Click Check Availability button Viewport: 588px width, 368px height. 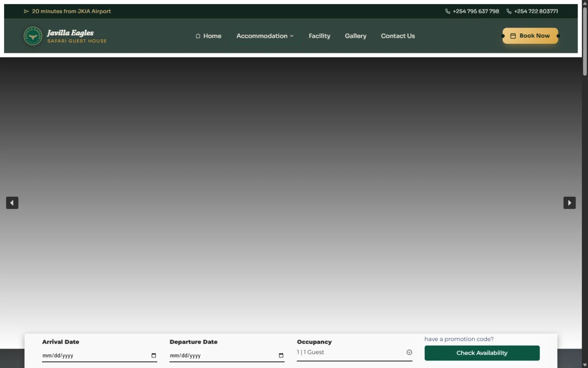482,353
